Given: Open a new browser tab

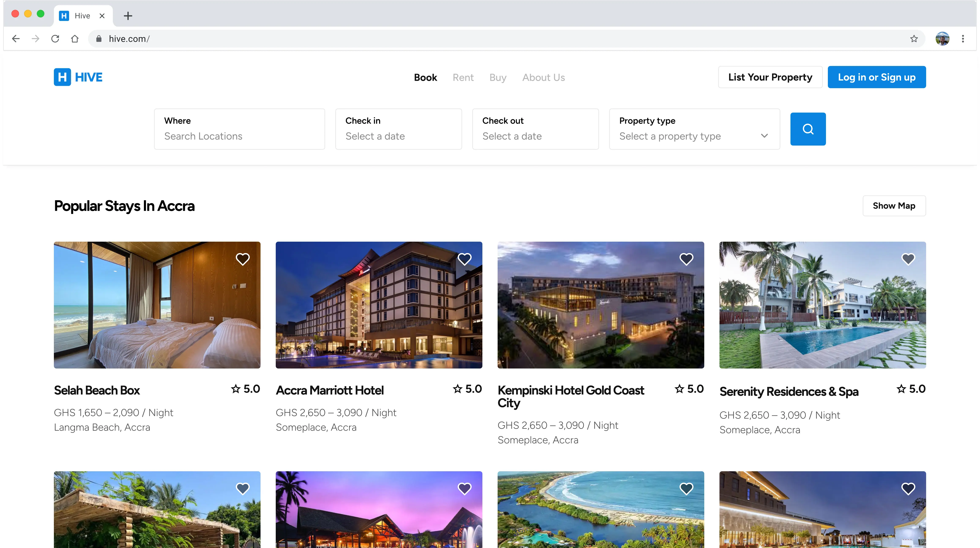Looking at the screenshot, I should point(128,16).
